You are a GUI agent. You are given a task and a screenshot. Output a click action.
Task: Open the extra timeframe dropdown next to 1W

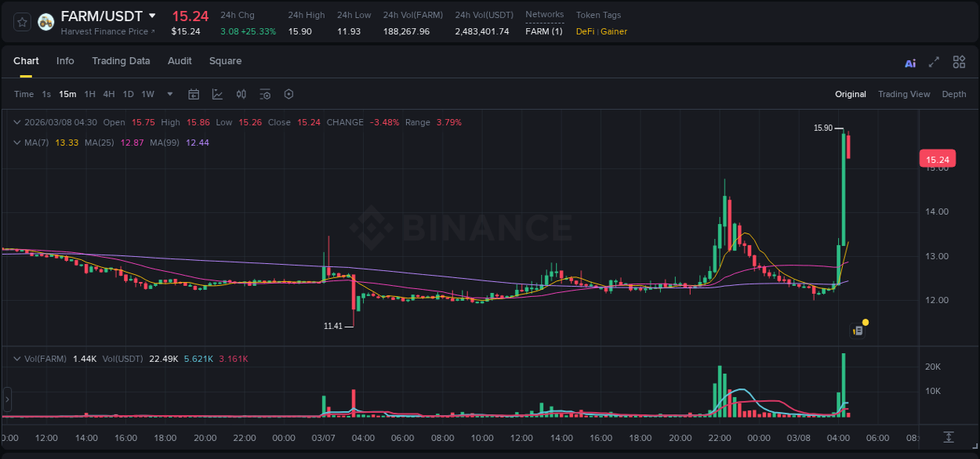(169, 94)
